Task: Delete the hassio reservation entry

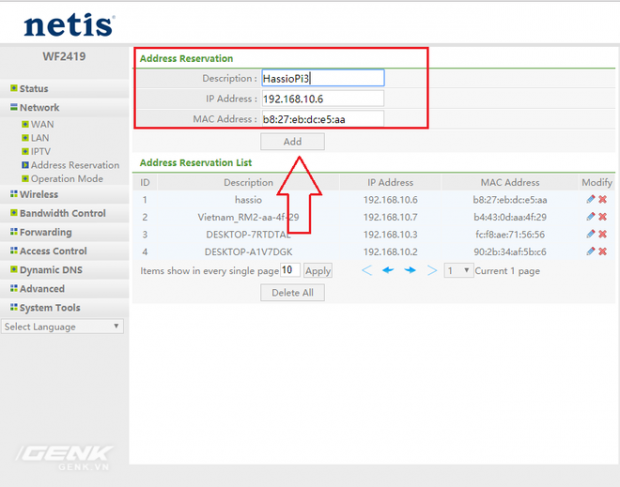Action: [603, 200]
